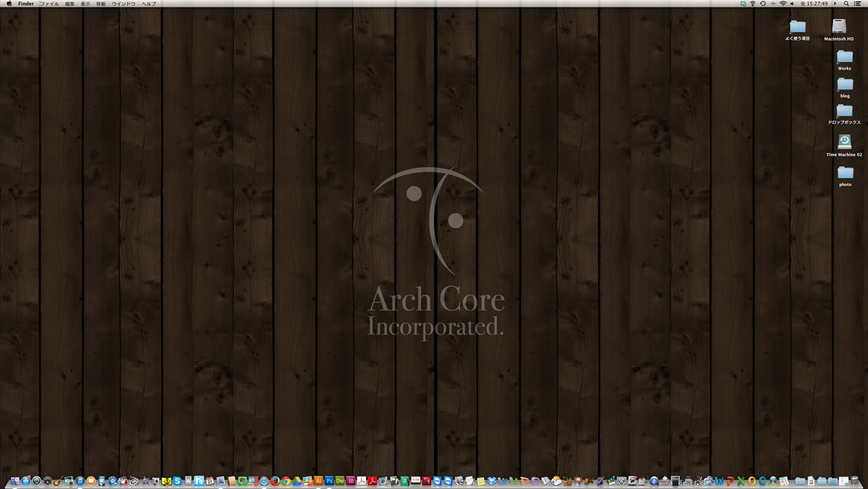Open Google Drive from the Dock

297,481
